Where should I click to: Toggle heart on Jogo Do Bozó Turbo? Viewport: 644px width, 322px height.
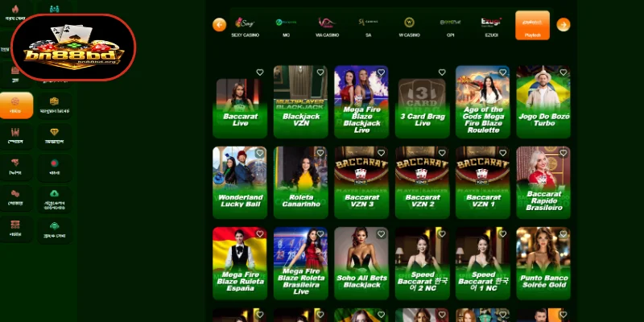pyautogui.click(x=563, y=72)
